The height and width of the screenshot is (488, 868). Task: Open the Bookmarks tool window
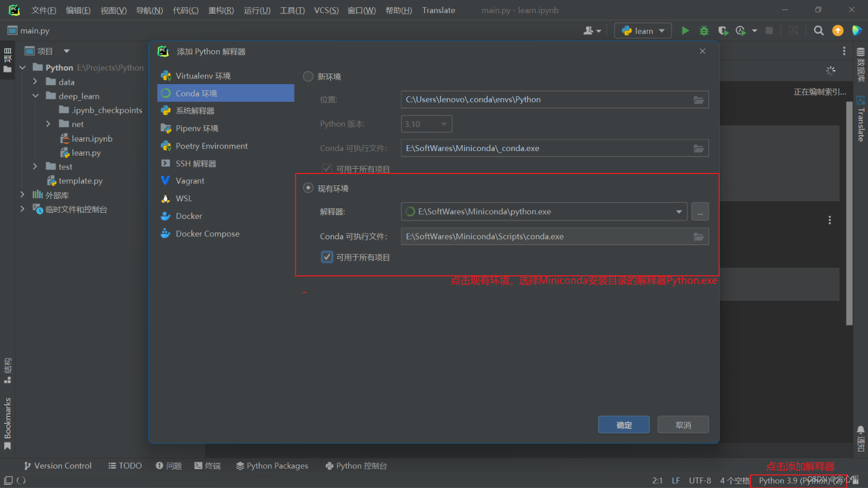click(x=7, y=423)
